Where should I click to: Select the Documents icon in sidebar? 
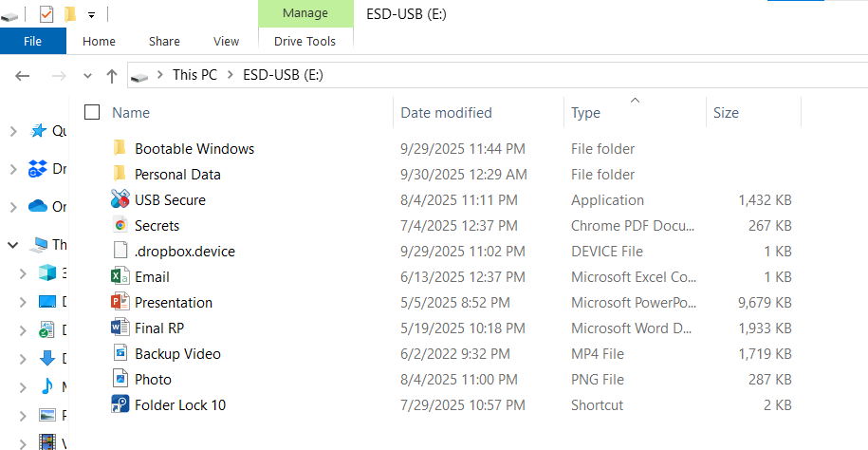pyautogui.click(x=47, y=329)
